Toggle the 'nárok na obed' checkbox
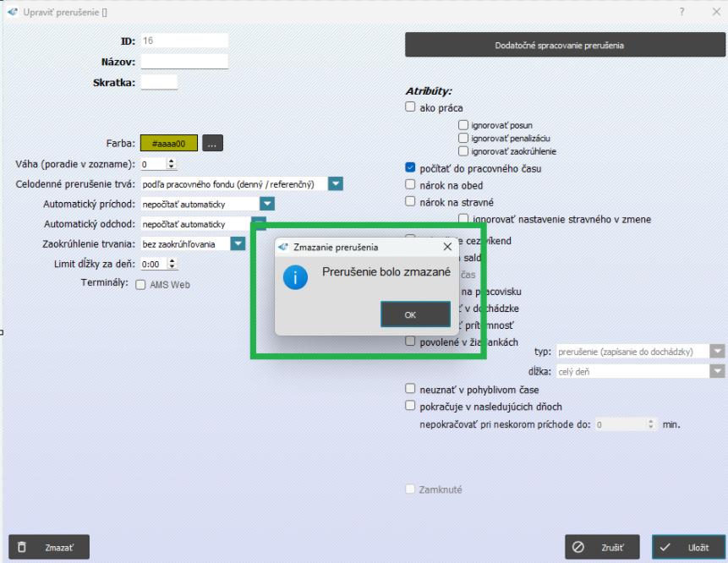This screenshot has height=563, width=728. pos(411,184)
